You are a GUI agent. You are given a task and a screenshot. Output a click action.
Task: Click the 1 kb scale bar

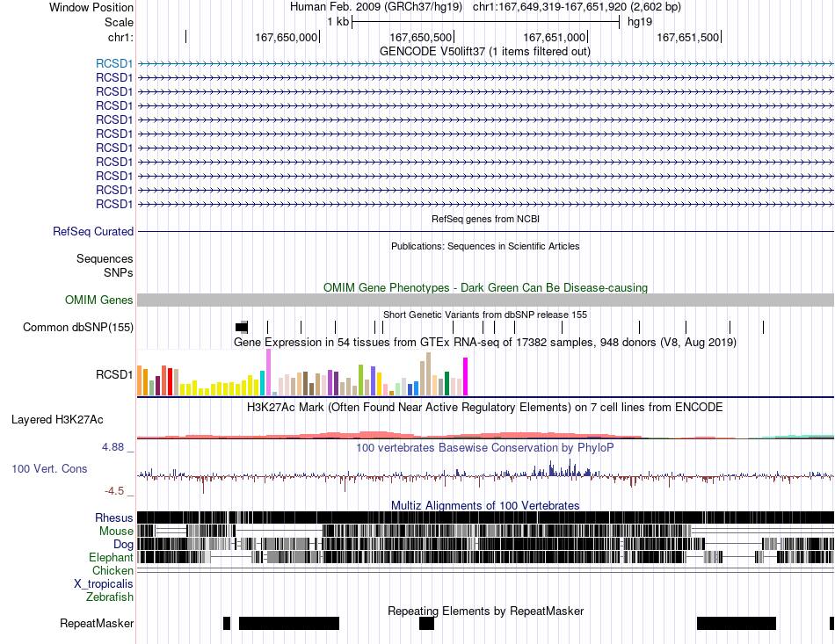click(485, 22)
